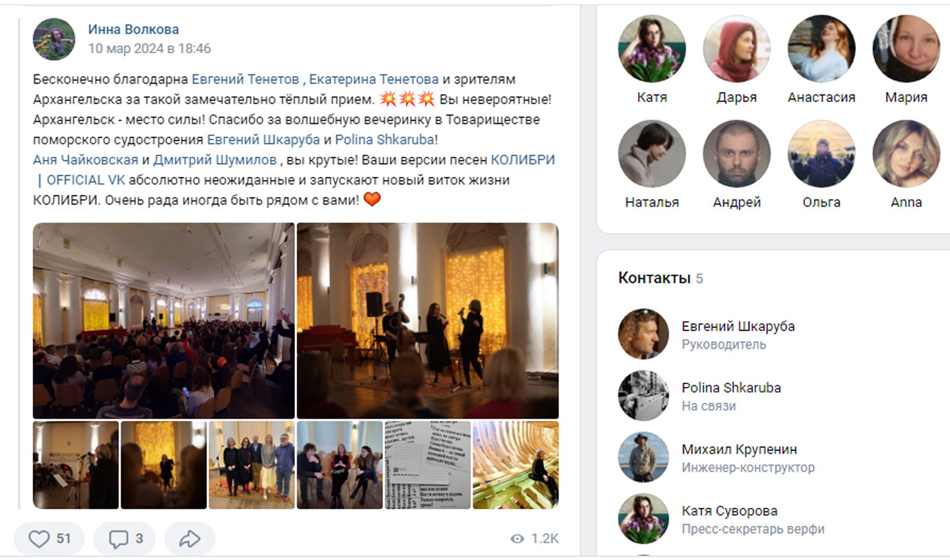Open comments via speech bubble icon
Image resolution: width=950 pixels, height=560 pixels.
tap(125, 538)
